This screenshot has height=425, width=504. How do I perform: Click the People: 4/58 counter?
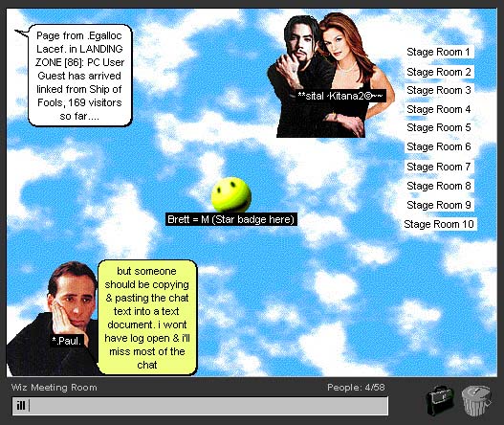coord(356,388)
